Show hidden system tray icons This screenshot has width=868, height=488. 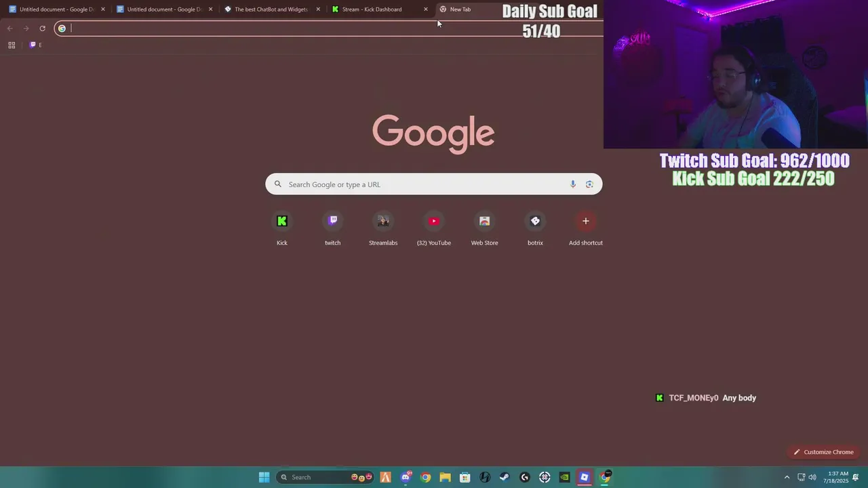click(x=787, y=477)
